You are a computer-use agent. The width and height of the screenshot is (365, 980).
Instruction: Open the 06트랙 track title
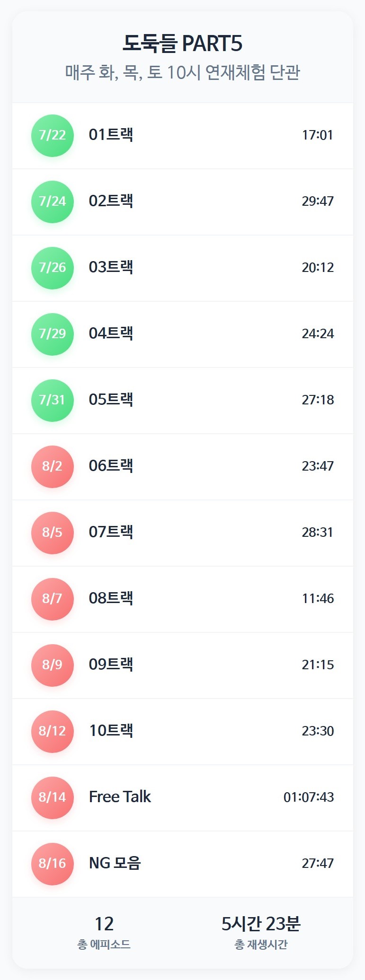click(x=111, y=466)
